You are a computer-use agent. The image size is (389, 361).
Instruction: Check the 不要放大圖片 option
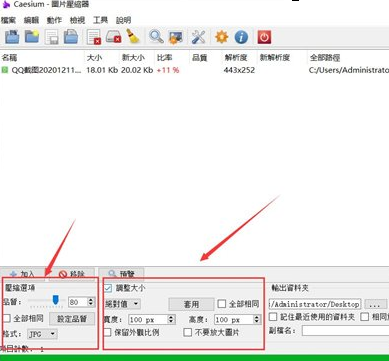point(188,332)
